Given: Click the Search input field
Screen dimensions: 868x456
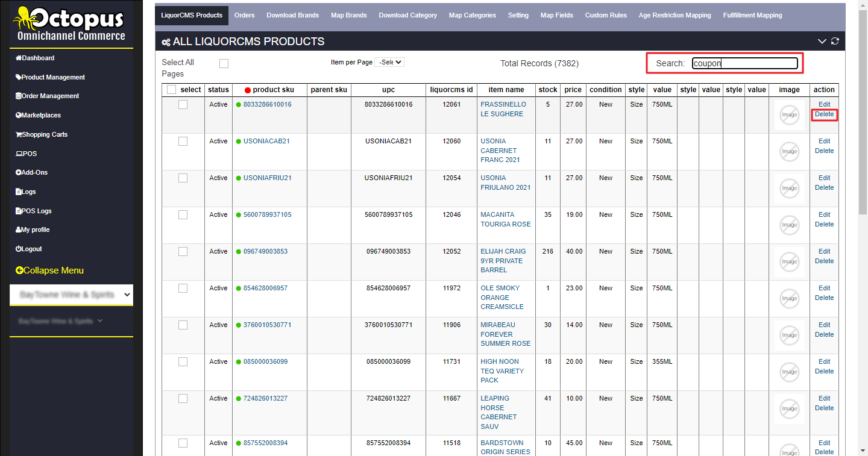Looking at the screenshot, I should click(x=744, y=63).
